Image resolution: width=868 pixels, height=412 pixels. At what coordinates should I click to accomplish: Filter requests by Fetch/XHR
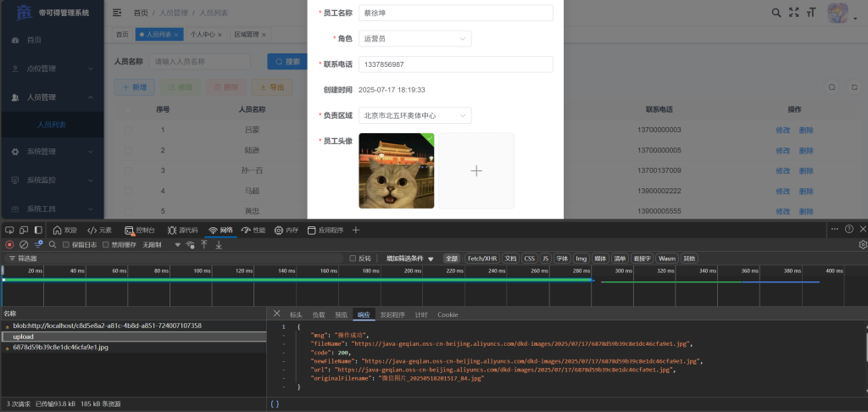pyautogui.click(x=480, y=259)
